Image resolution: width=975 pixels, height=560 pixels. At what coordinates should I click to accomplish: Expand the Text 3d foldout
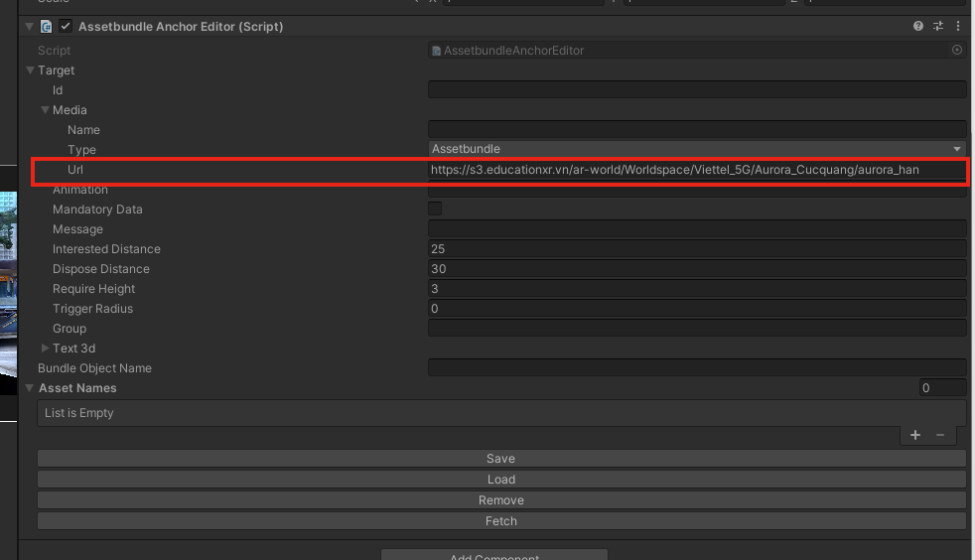46,349
